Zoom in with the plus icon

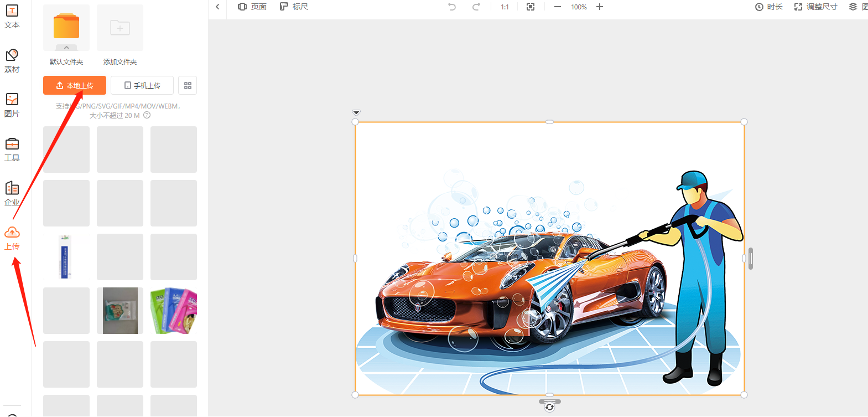point(600,7)
